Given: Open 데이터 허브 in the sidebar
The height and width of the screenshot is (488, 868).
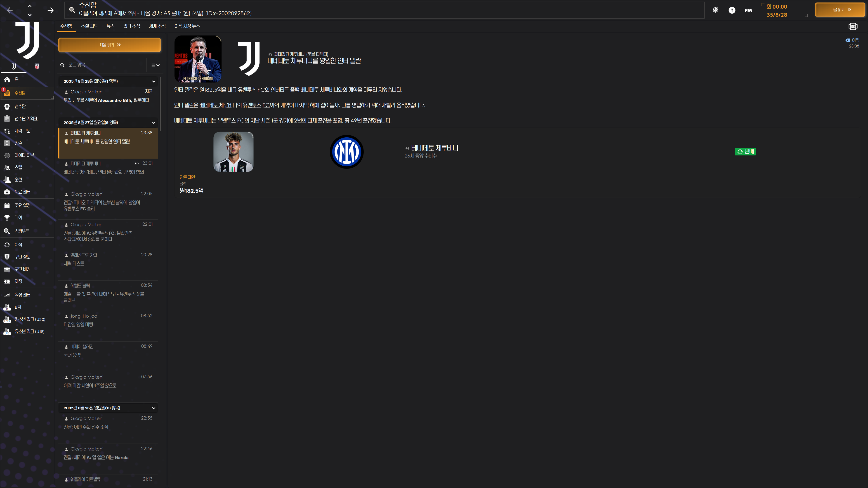Looking at the screenshot, I should point(27,155).
